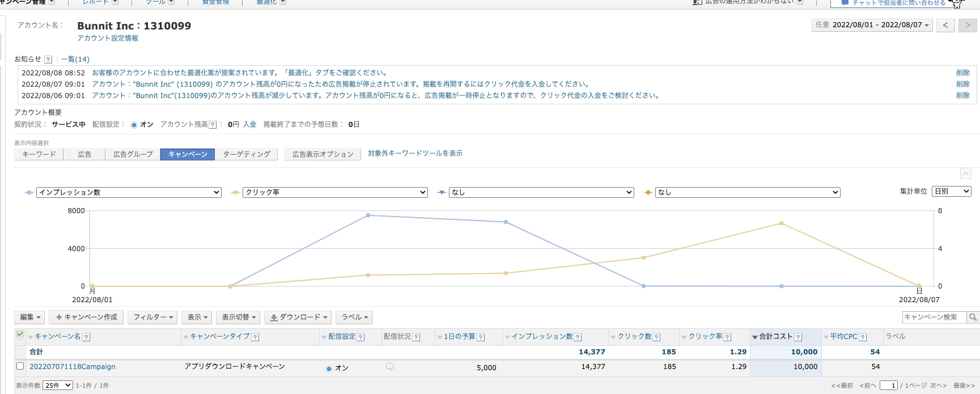
Task: Click help icon beside キャンペーン名 header
Action: [x=86, y=337]
